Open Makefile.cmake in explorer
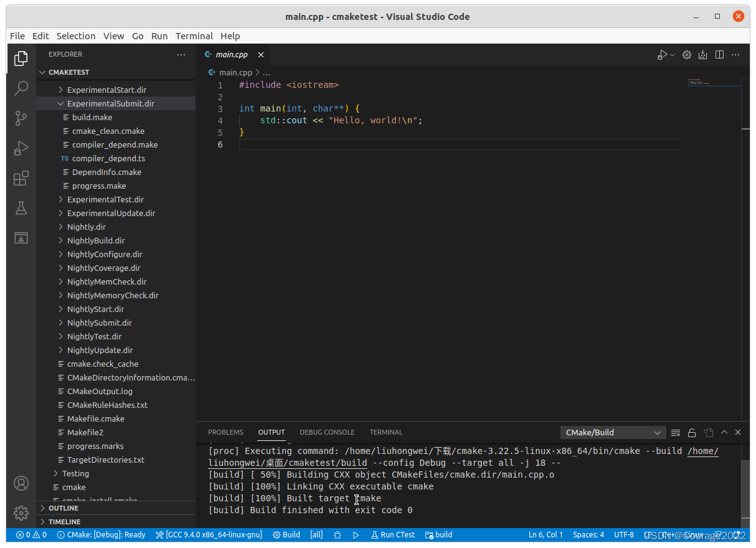The height and width of the screenshot is (548, 756). (x=116, y=419)
